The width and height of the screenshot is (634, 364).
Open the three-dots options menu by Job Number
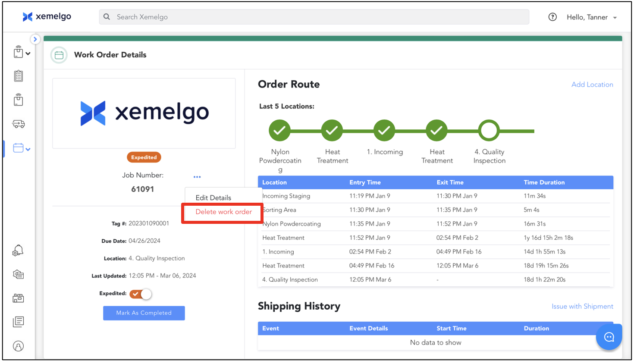point(197,177)
